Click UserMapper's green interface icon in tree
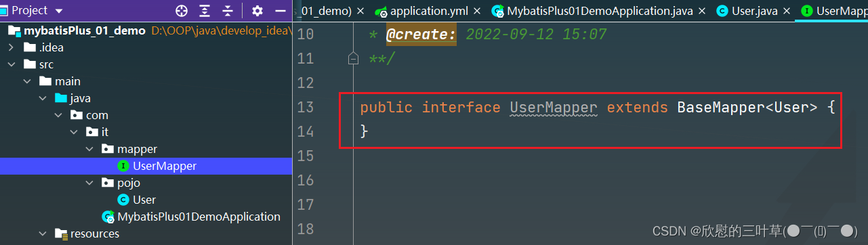The height and width of the screenshot is (245, 868). (123, 166)
